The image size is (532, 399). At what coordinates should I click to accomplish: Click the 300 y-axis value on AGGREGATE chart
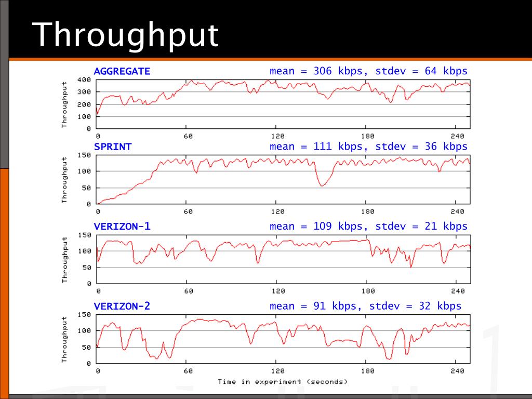coord(84,92)
